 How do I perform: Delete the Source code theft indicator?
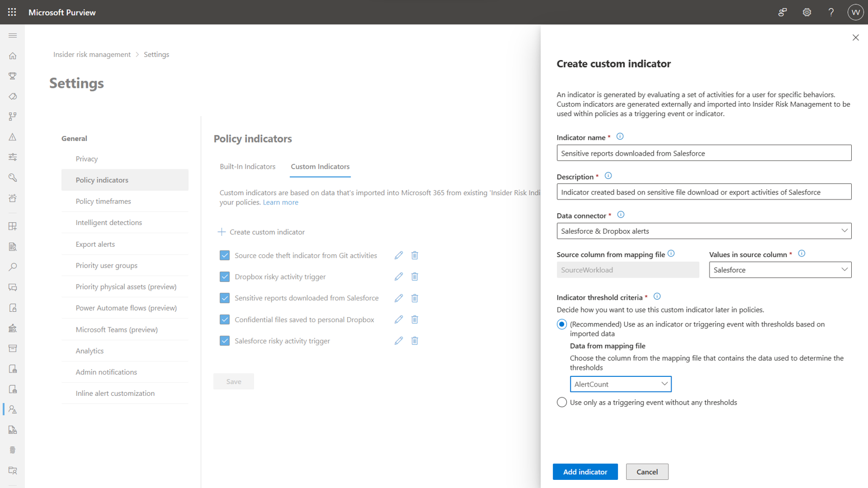pos(414,255)
